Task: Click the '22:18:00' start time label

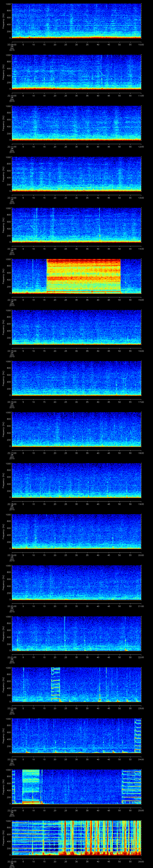Action: click(x=12, y=504)
